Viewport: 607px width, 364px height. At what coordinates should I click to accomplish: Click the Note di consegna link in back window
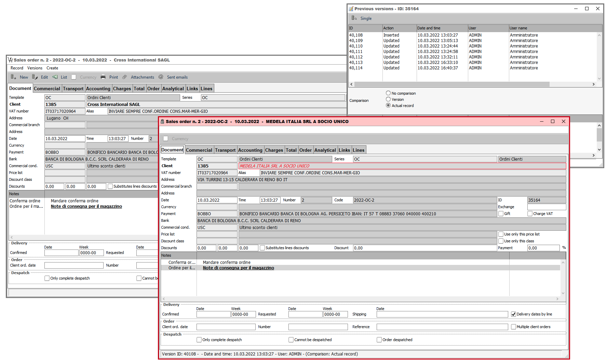(x=86, y=206)
